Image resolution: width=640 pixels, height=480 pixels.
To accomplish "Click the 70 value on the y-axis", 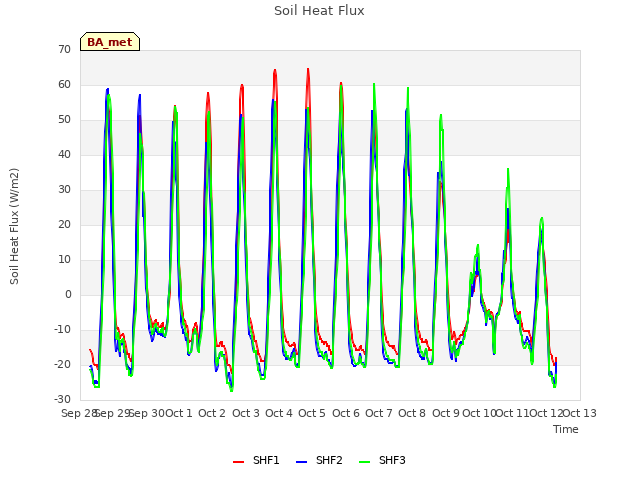I will coord(64,50).
